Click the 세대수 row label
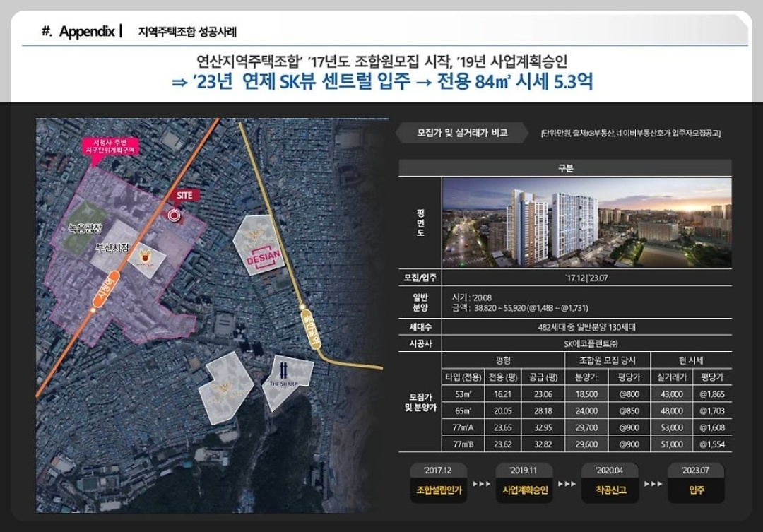Screen dimensions: 763x532 click(x=420, y=327)
